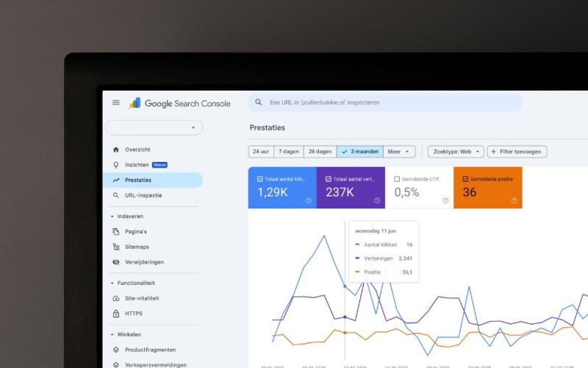
Task: Disable the Gemiddelde positie checkbox
Action: [x=465, y=179]
